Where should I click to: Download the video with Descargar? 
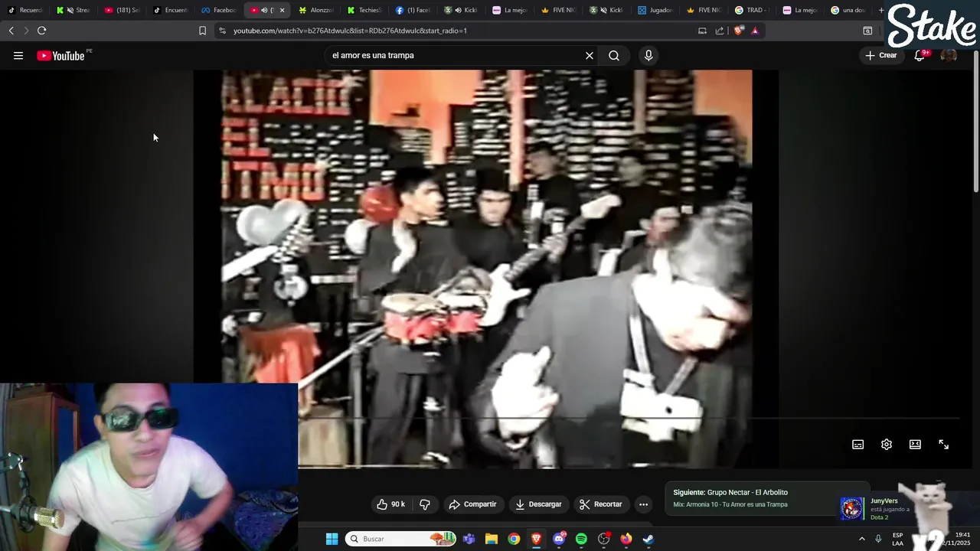[539, 504]
